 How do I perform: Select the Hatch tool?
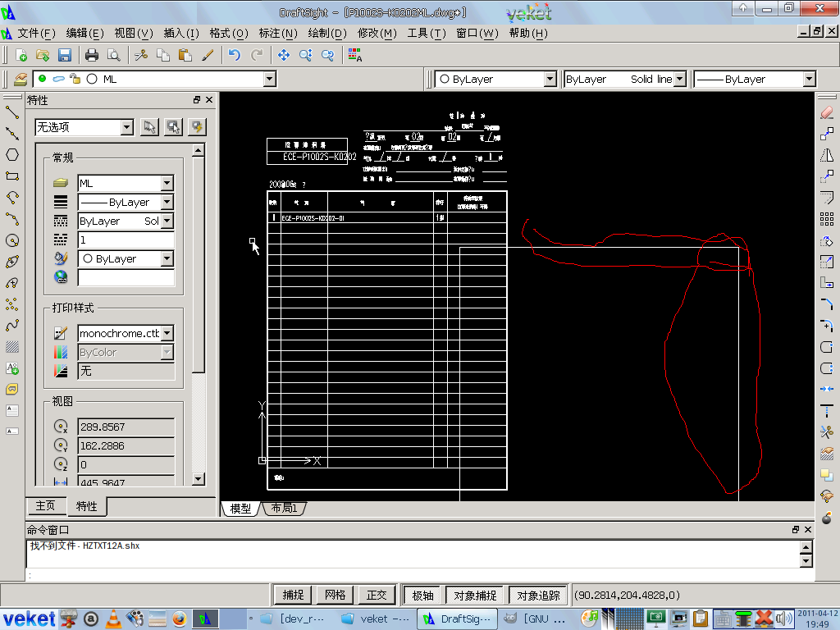(x=12, y=347)
